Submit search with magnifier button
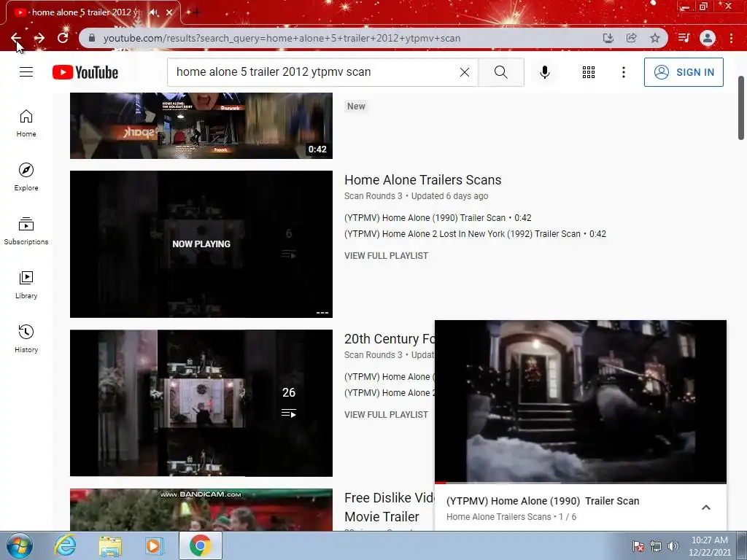Image resolution: width=747 pixels, height=560 pixels. (x=500, y=72)
